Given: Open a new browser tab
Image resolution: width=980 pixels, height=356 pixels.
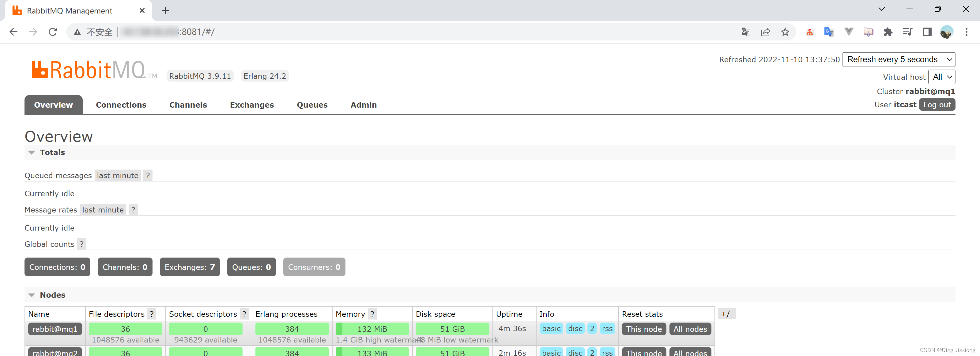Looking at the screenshot, I should 165,11.
